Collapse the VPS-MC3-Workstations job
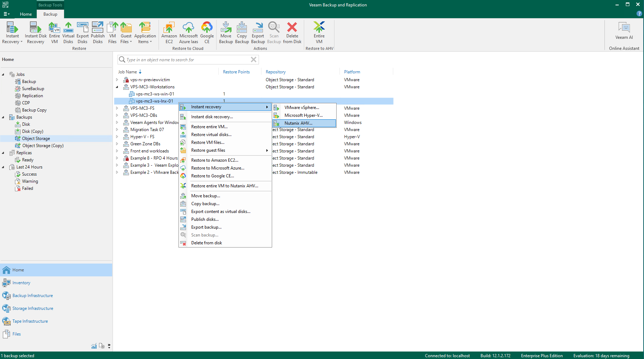This screenshot has height=359, width=644. tap(117, 87)
